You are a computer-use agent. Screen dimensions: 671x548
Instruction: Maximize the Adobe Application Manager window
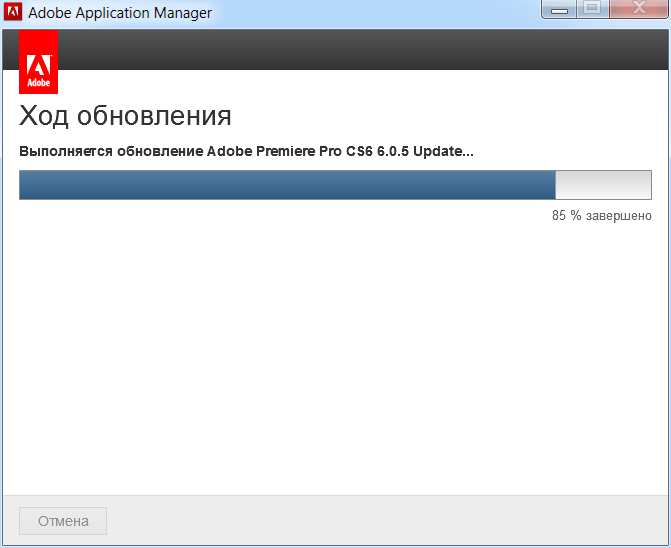click(593, 9)
